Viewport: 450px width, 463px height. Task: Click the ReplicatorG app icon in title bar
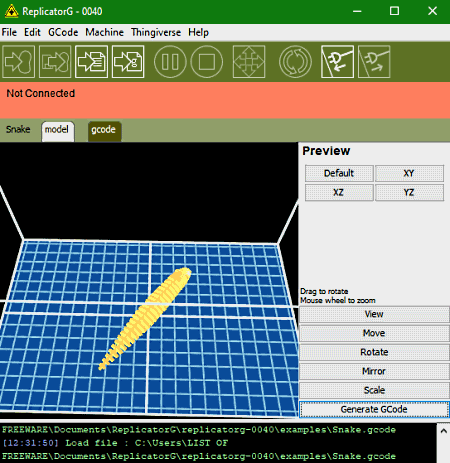pyautogui.click(x=11, y=11)
